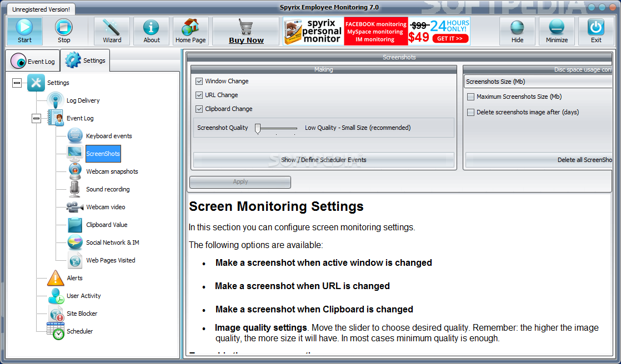Hide the program with the Hide button
Image resolution: width=621 pixels, height=364 pixels.
click(x=517, y=31)
